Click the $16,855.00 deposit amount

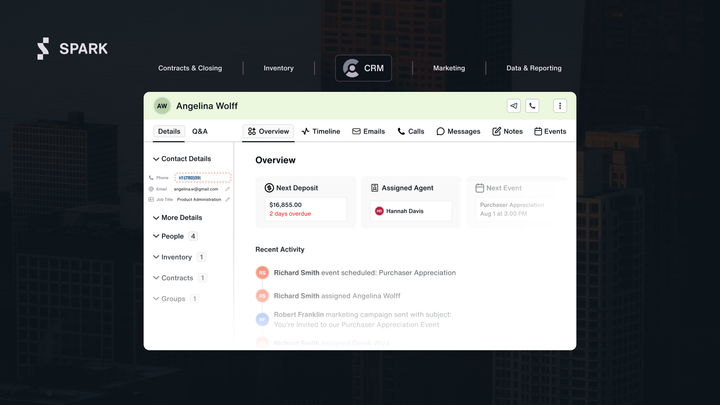[x=286, y=205]
